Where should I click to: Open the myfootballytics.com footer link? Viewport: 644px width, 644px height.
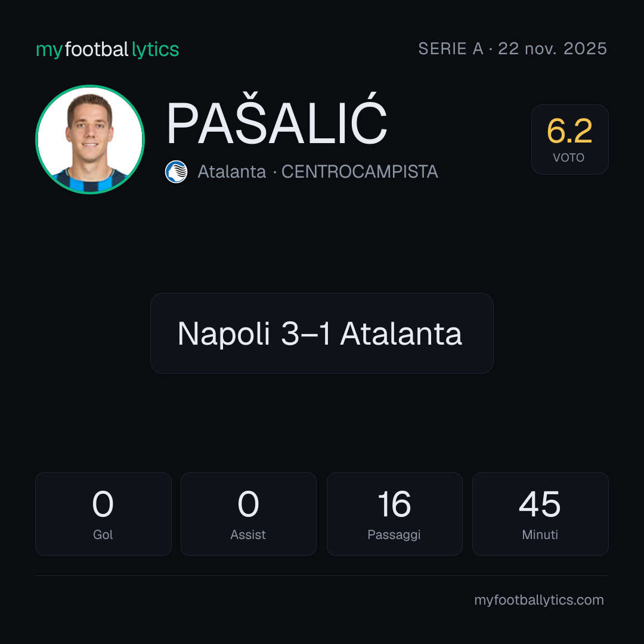tap(539, 600)
